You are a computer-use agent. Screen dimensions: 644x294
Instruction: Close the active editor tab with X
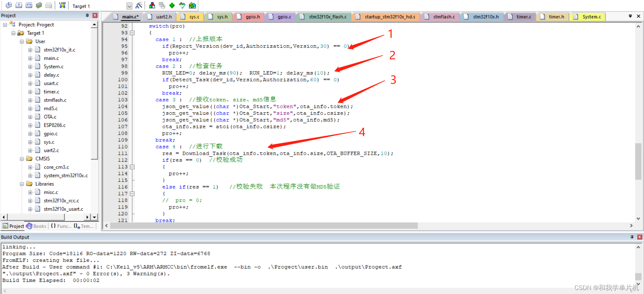(x=638, y=16)
